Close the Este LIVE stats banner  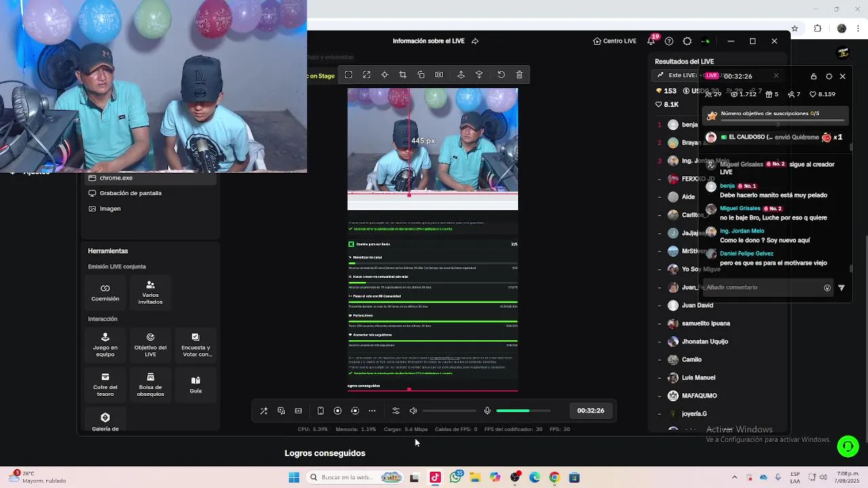point(776,75)
